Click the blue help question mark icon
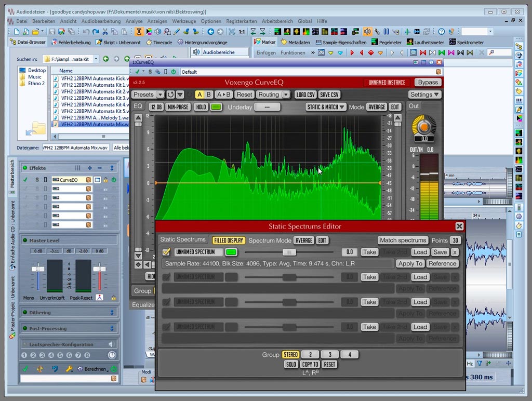This screenshot has height=401, width=532. coord(442,32)
